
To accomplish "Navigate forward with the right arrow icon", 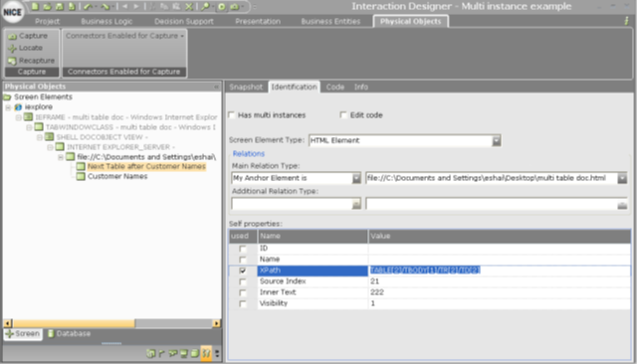I will click(x=136, y=7).
